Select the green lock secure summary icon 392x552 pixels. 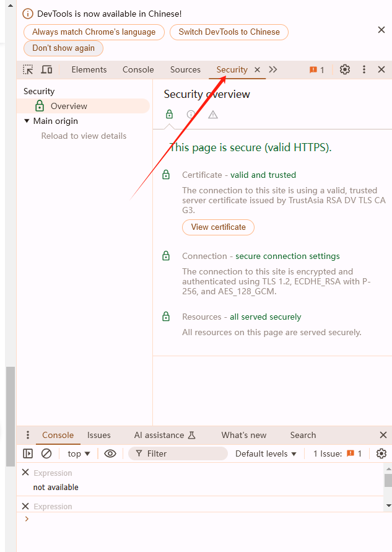click(x=169, y=115)
